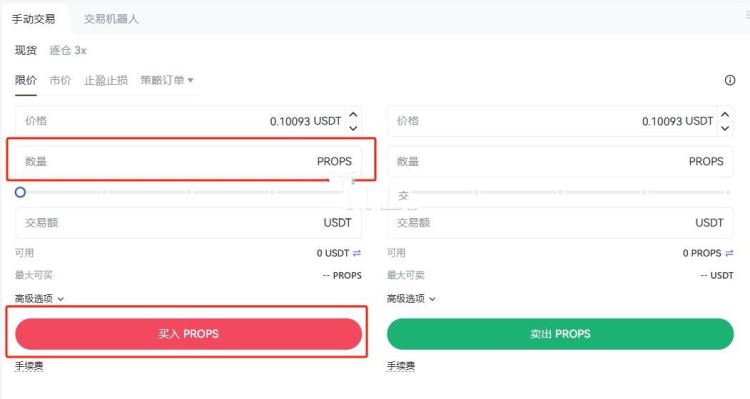Screen dimensions: 750x399
Task: Click the buy-side 数量 PROPS input field
Action: tap(188, 161)
